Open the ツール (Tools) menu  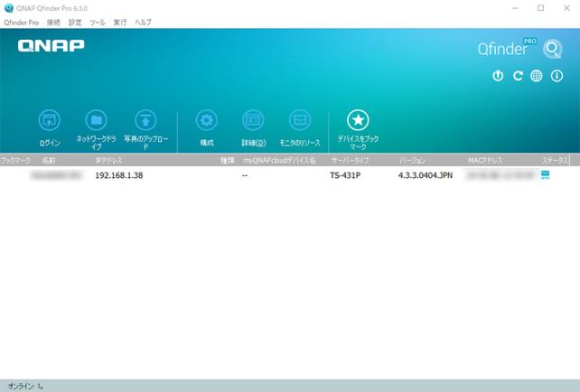98,23
